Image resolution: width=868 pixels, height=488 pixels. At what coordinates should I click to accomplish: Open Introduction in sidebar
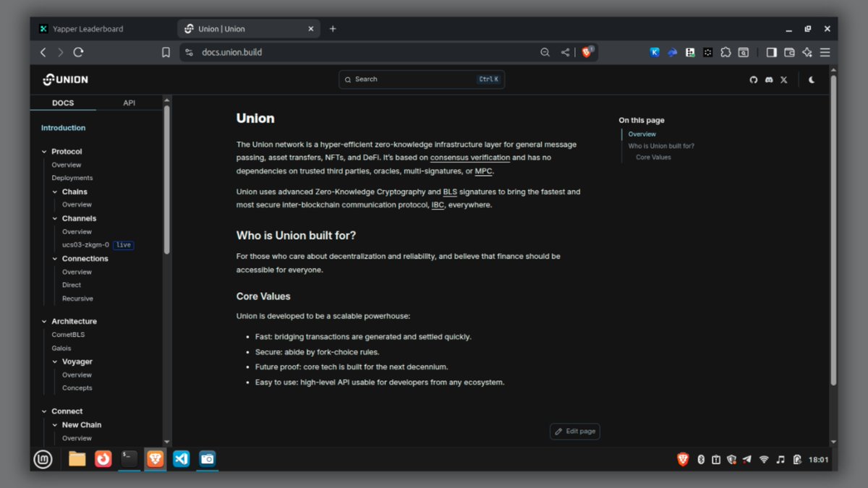coord(63,128)
